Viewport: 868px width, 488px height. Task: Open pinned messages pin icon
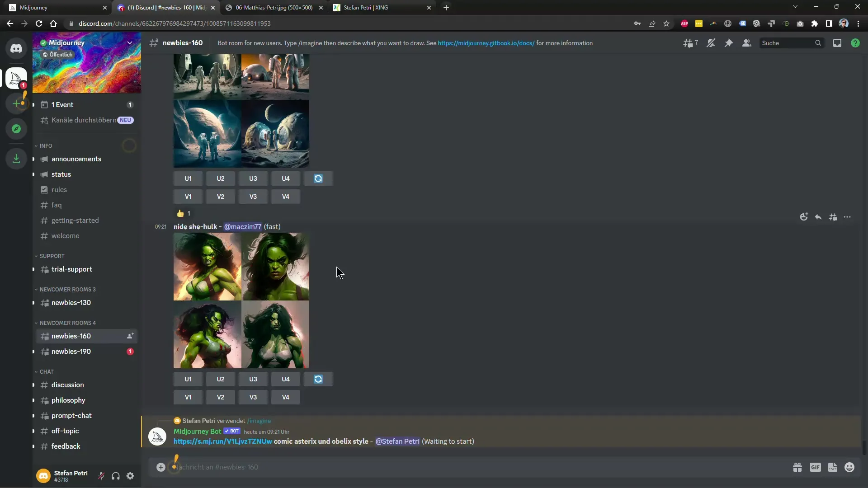729,43
